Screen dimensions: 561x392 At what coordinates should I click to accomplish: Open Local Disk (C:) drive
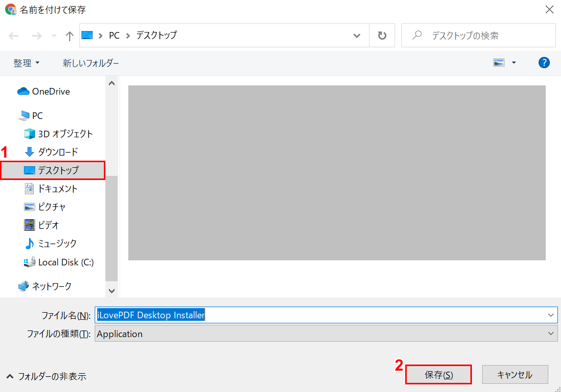pyautogui.click(x=66, y=262)
